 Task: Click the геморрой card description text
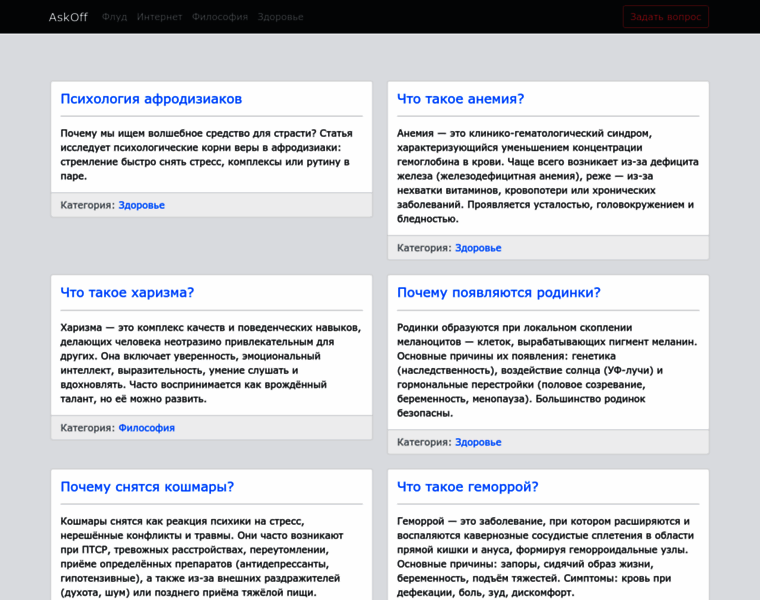(547, 557)
